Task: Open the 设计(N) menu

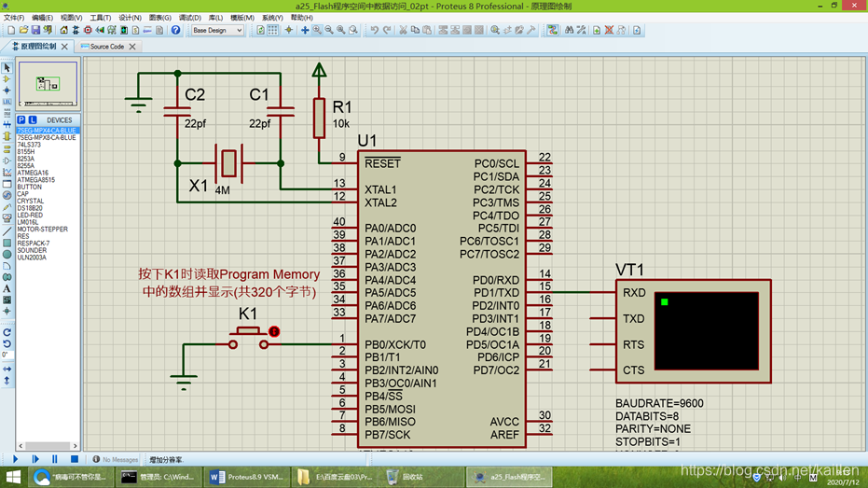Action: tap(131, 18)
